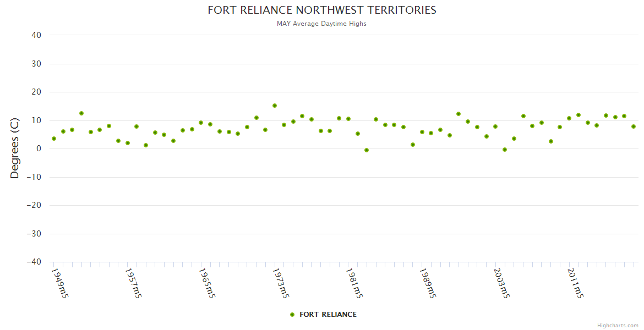The image size is (644, 330).
Task: Click the MAY Average Daytime Highs subtitle
Action: point(321,24)
